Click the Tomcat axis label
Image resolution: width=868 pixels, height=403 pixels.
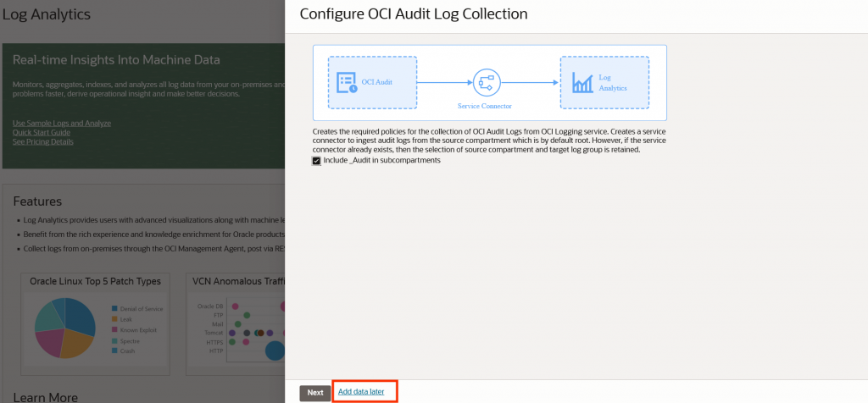tap(214, 333)
